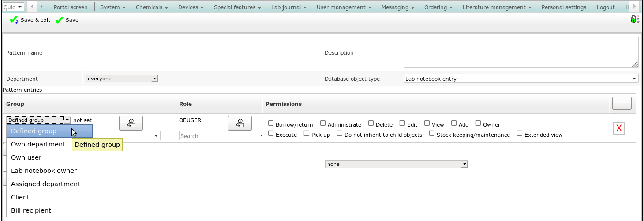Screen dimensions: 644x221
Task: Enable the Borrow/return permission checkbox
Action: coord(271,124)
